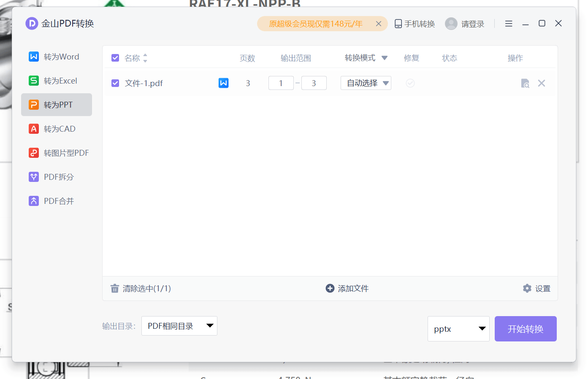
Task: Click the 开始转换 start button
Action: [x=526, y=329]
